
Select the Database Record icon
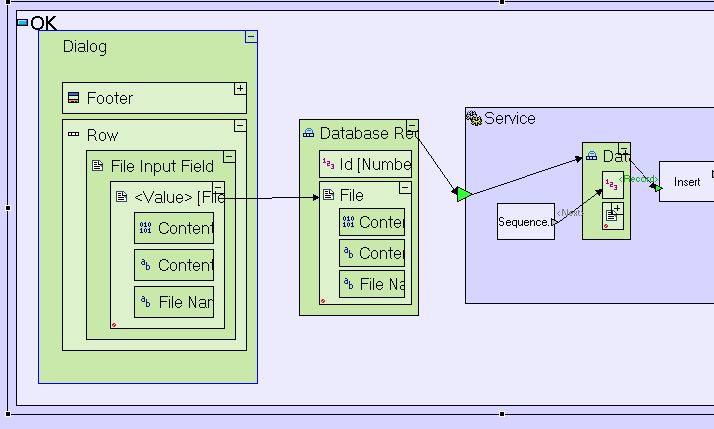(x=309, y=133)
